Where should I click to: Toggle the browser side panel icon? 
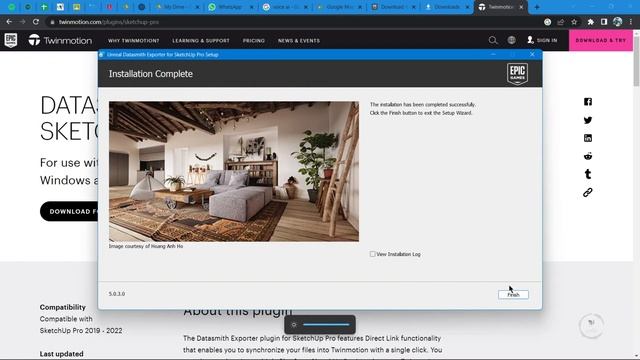pos(604,22)
